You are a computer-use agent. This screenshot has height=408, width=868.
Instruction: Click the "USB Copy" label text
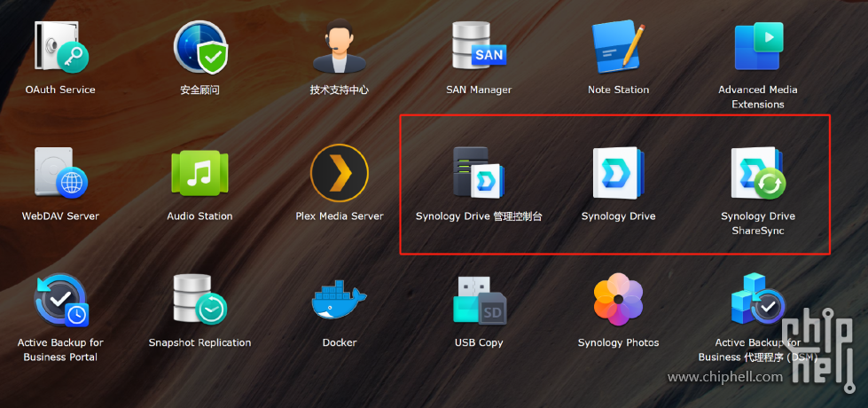(x=479, y=342)
